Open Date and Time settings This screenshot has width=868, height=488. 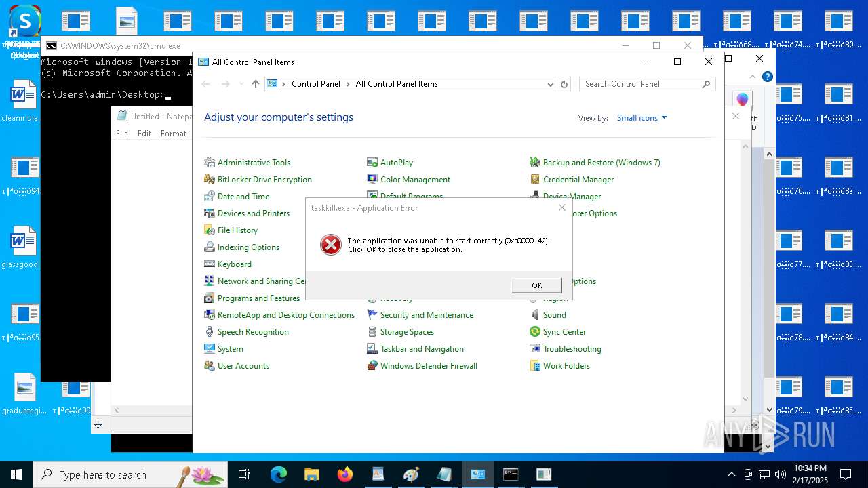tap(243, 197)
